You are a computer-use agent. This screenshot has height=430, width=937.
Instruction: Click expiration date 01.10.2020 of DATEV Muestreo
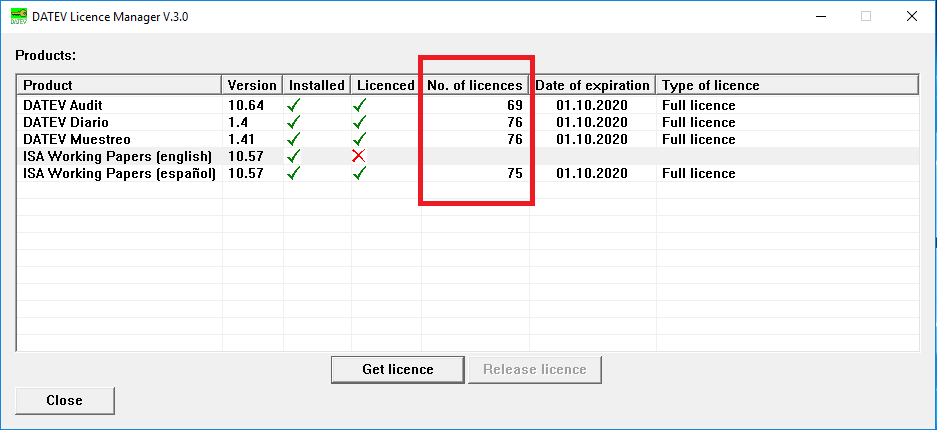click(x=592, y=139)
